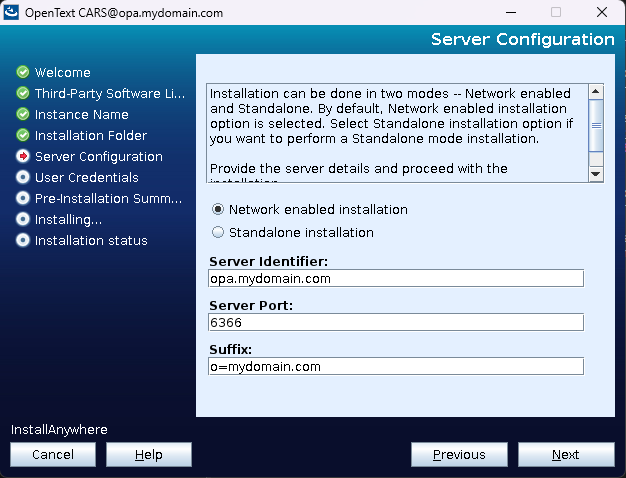Click the checkmark icon beside Installation Folder
This screenshot has height=478, width=626.
click(23, 135)
